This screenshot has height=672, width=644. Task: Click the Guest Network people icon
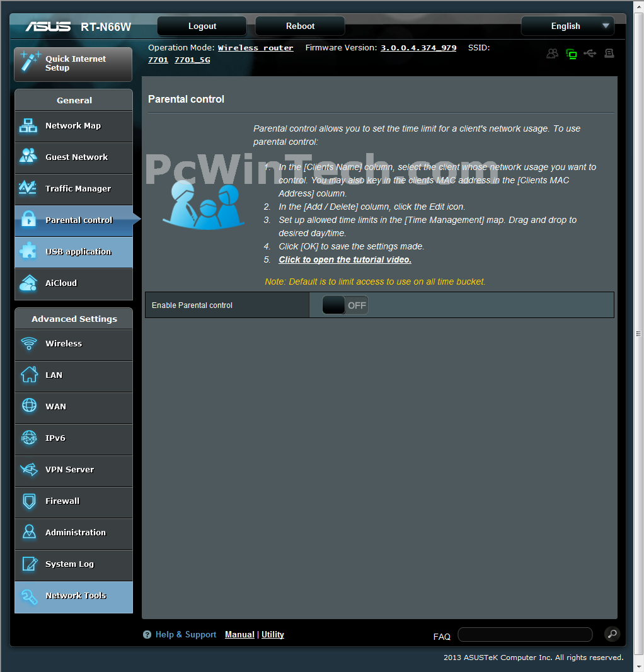28,156
